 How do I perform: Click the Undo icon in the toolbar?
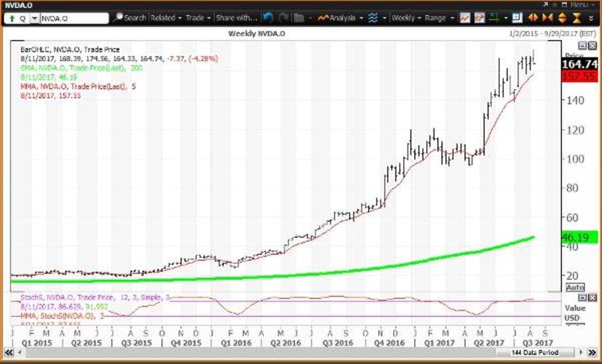coord(268,18)
